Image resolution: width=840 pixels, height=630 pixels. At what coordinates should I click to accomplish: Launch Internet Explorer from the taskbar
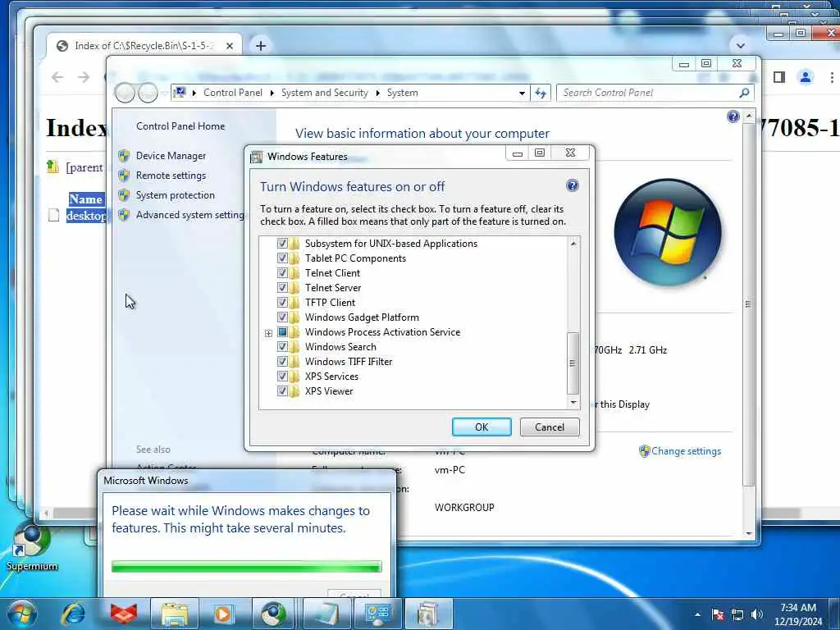(73, 614)
